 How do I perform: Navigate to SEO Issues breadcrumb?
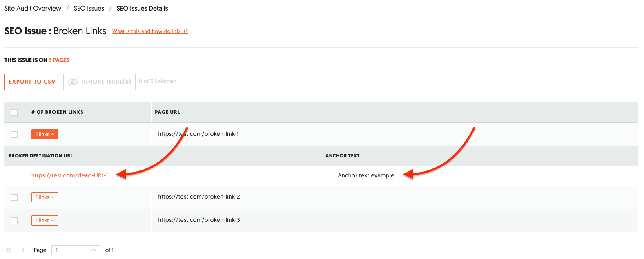(x=89, y=9)
